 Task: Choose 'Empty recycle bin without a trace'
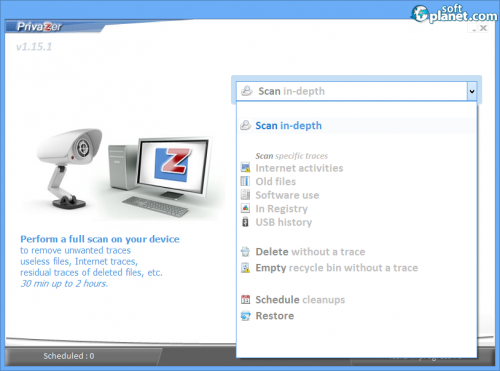tap(336, 268)
